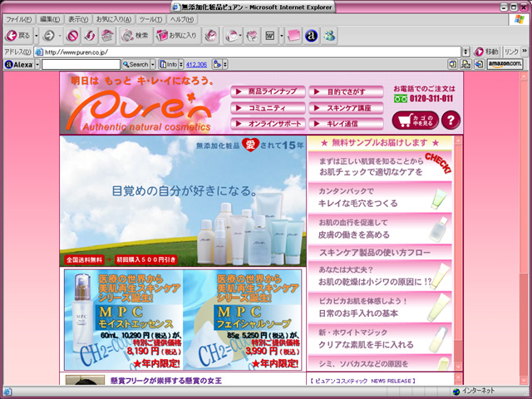532x399 pixels.
Task: Open the ツール(T) menu
Action: point(150,19)
